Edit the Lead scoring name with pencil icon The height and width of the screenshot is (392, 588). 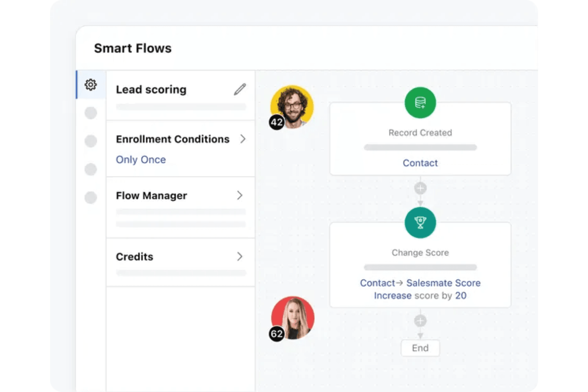[x=240, y=89]
